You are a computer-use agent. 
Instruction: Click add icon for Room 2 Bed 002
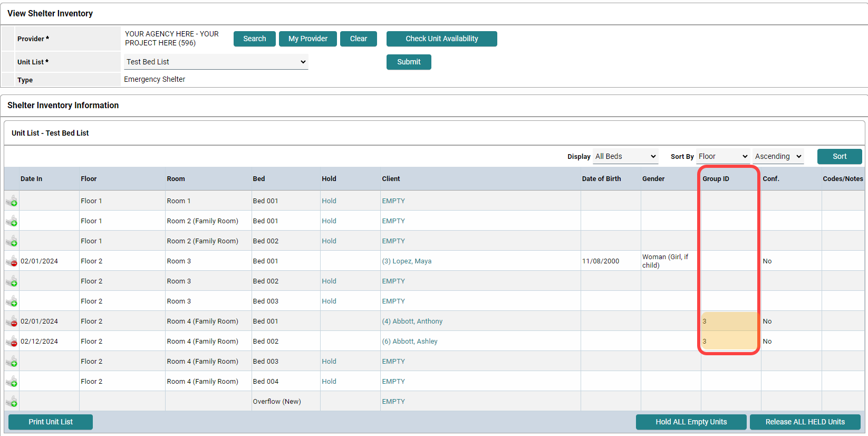[12, 241]
